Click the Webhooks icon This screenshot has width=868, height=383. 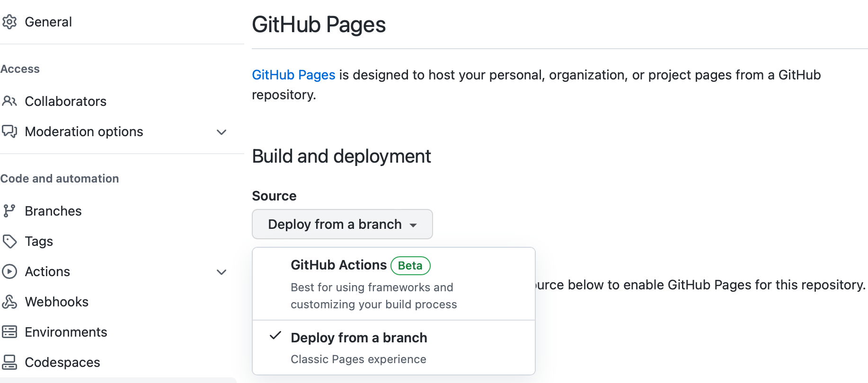click(9, 302)
